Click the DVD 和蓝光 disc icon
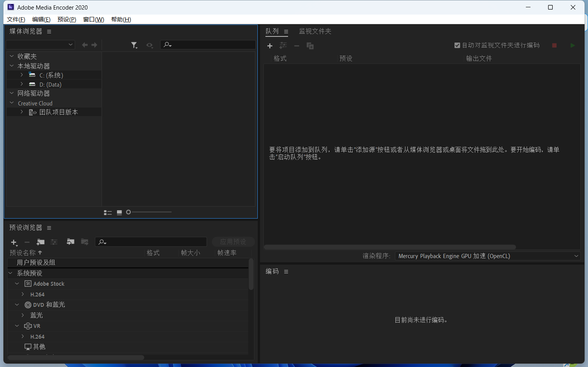 [28, 305]
